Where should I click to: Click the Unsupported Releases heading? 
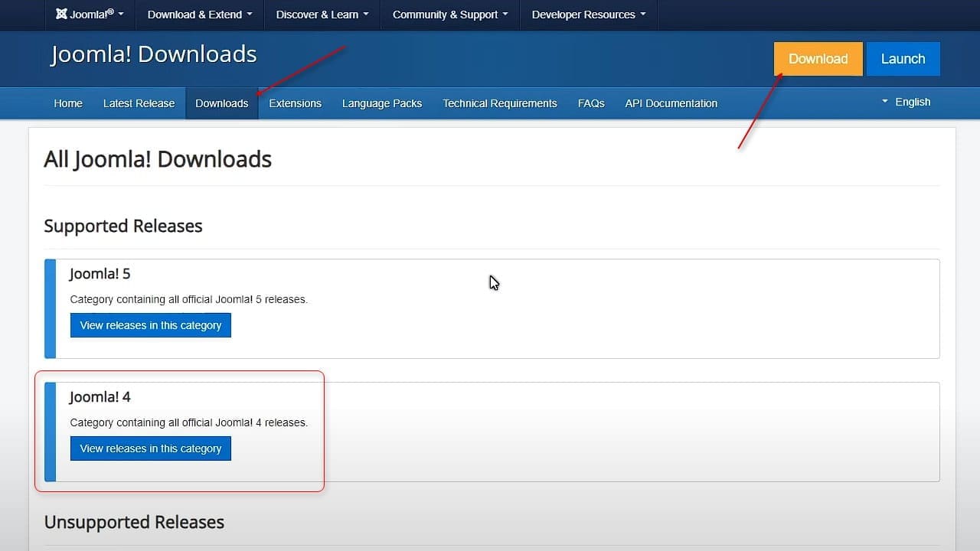pyautogui.click(x=134, y=522)
